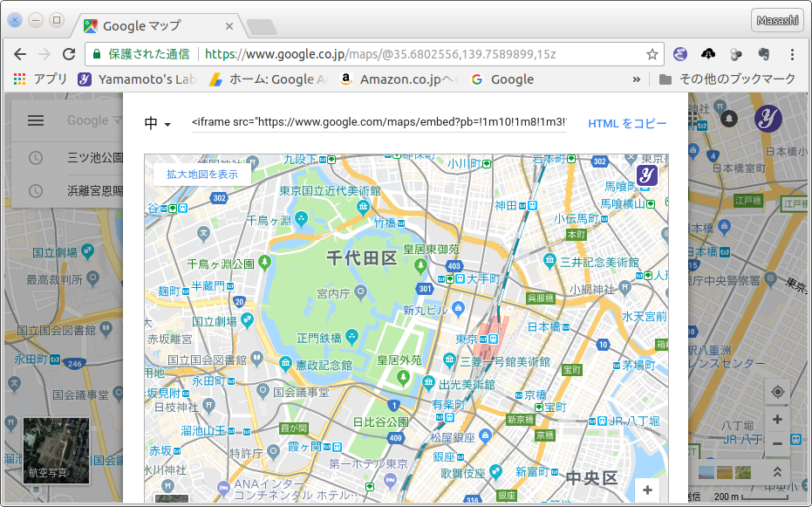Screen dimensions: 812x507
Task: Click the cloud upload extension icon
Action: click(x=708, y=53)
